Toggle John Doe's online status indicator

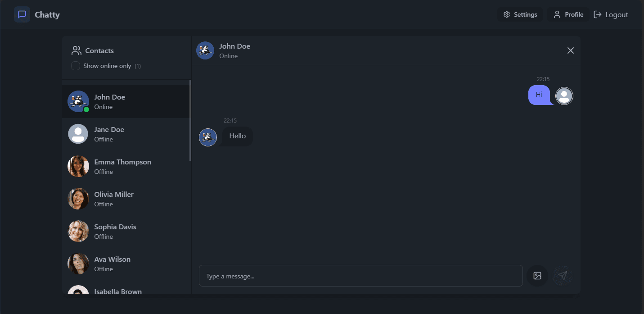86,109
